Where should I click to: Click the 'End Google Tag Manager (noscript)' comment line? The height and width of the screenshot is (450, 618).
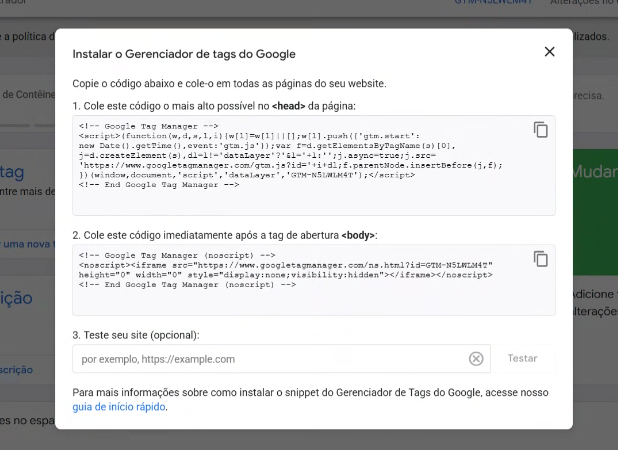pos(187,285)
